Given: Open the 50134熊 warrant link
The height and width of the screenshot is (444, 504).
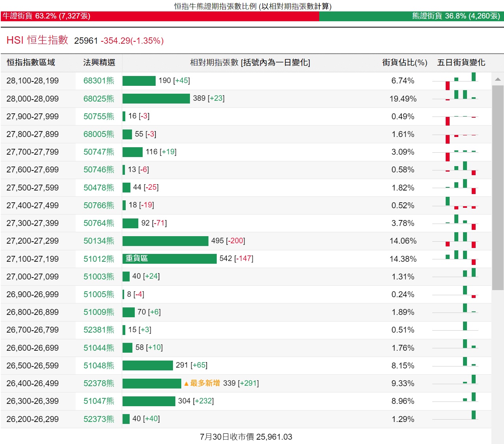Looking at the screenshot, I should point(99,241).
